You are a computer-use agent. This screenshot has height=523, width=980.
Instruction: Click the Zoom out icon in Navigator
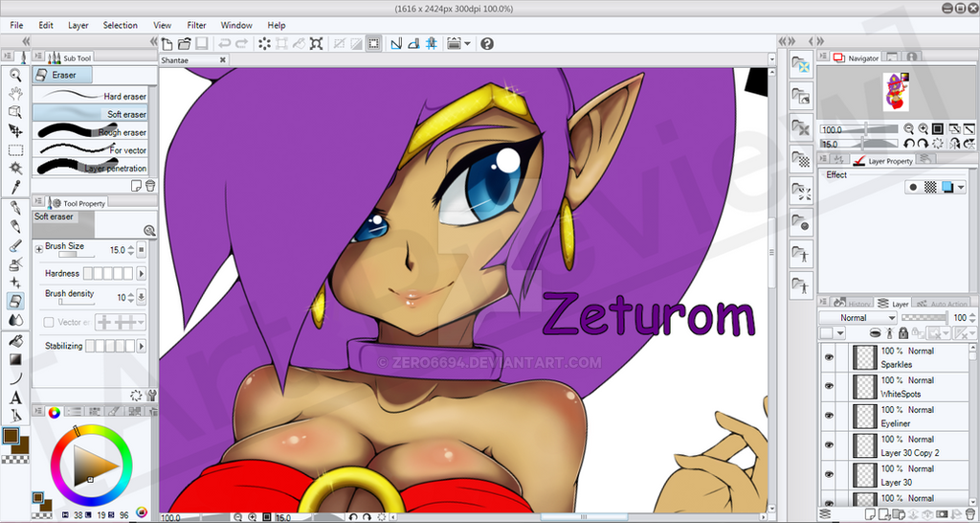click(x=909, y=129)
